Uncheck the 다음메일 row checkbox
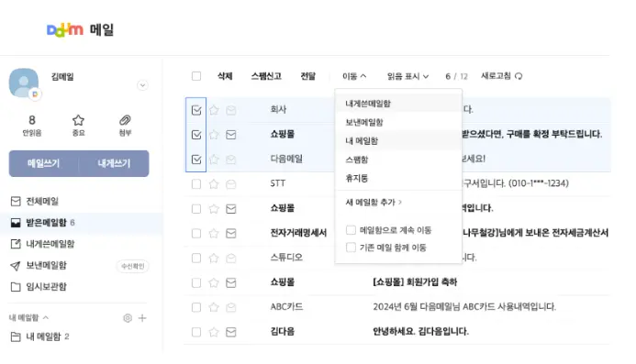This screenshot has width=636, height=364. [196, 160]
